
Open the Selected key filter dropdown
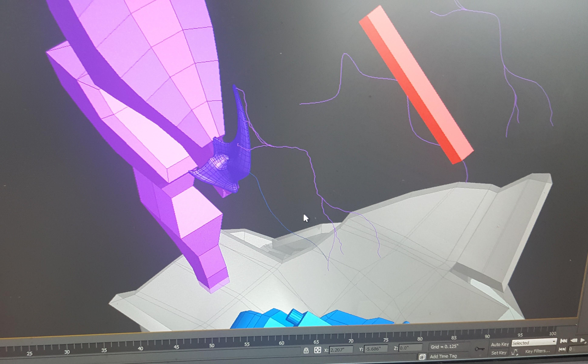[534, 343]
